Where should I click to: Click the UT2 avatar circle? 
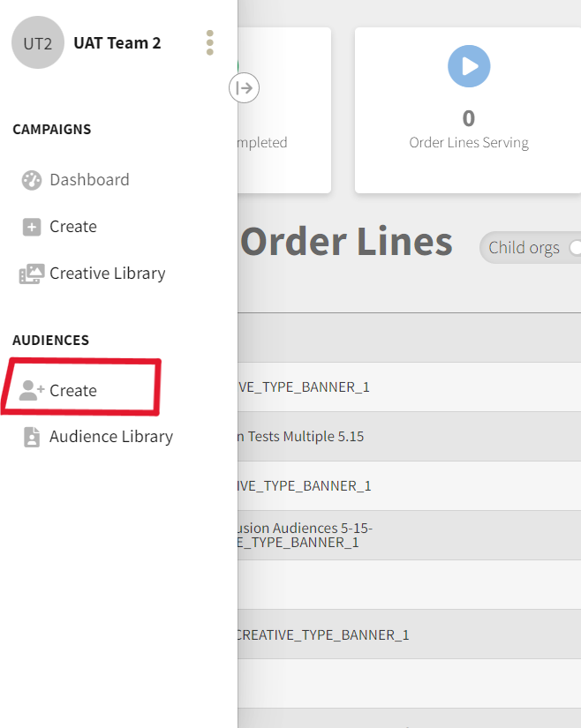pyautogui.click(x=38, y=42)
